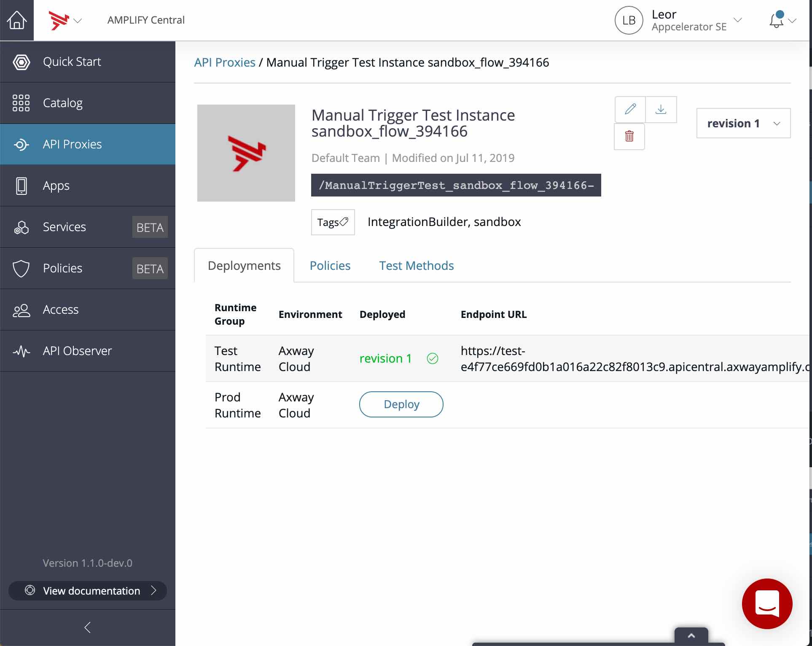Open Catalog in the sidebar

pos(88,103)
